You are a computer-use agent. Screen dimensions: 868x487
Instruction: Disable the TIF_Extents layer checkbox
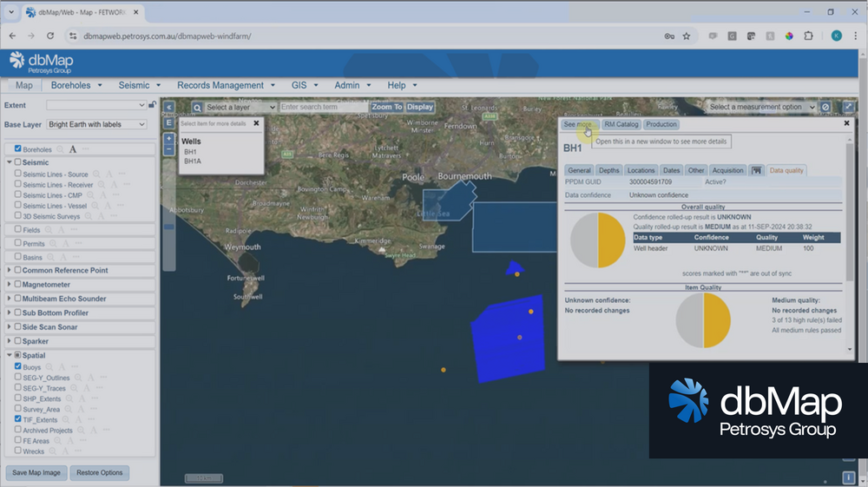17,419
